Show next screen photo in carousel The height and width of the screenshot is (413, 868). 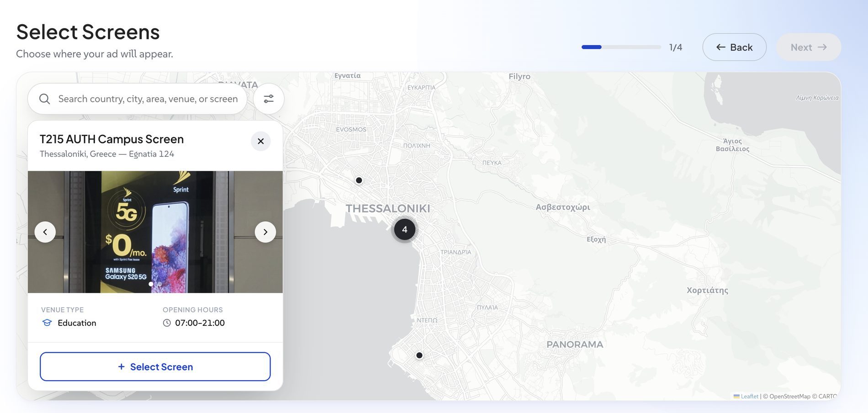(x=265, y=232)
